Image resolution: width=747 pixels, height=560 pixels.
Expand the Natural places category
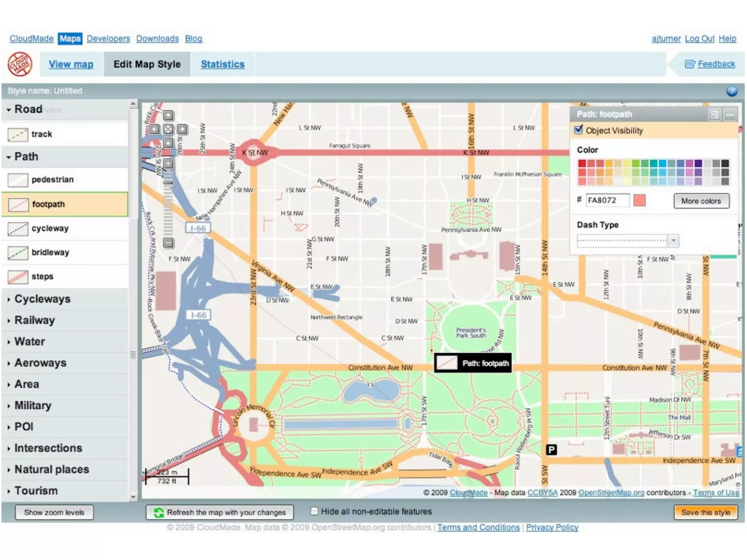51,469
